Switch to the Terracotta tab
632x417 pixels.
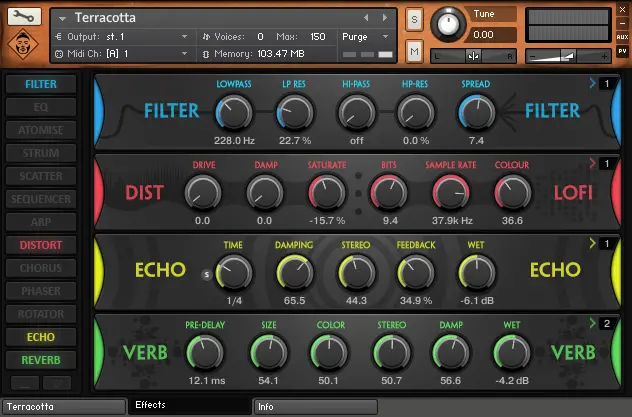64,407
